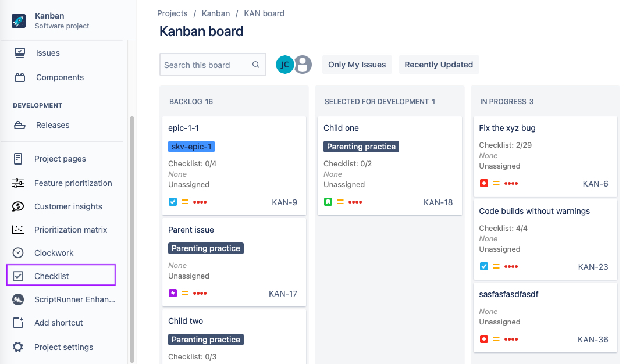Go to Project settings
The image size is (626, 364).
pos(63,347)
